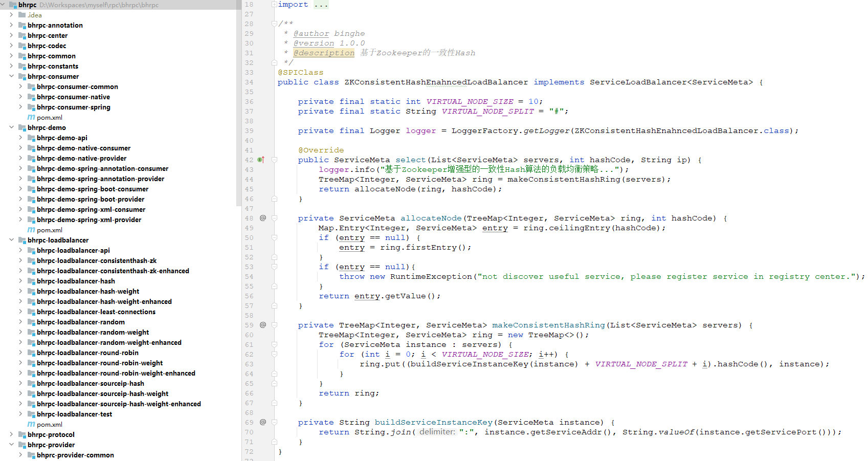Fold the select method body at line 42
This screenshot has width=868, height=461.
[x=274, y=160]
